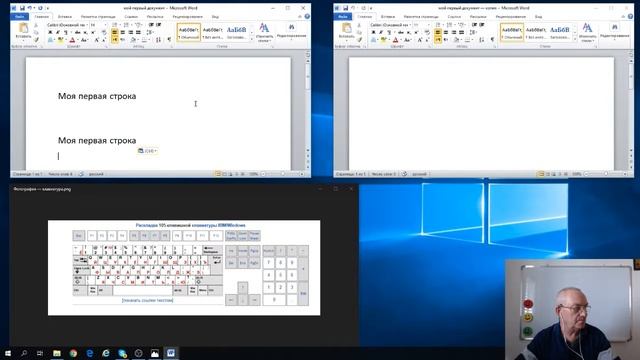Viewport: 640px width, 360px height.
Task: Toggle Bold in left Word window ribbon
Action: click(x=50, y=32)
